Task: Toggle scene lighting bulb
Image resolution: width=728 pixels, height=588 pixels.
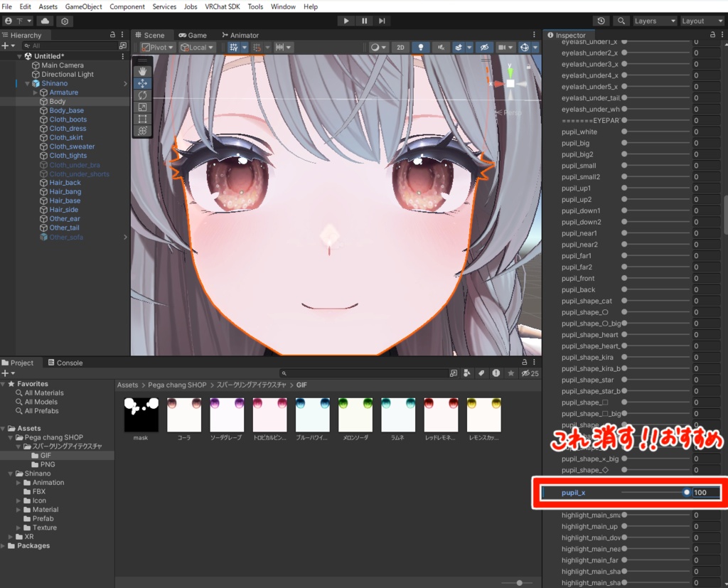Action: pyautogui.click(x=421, y=48)
